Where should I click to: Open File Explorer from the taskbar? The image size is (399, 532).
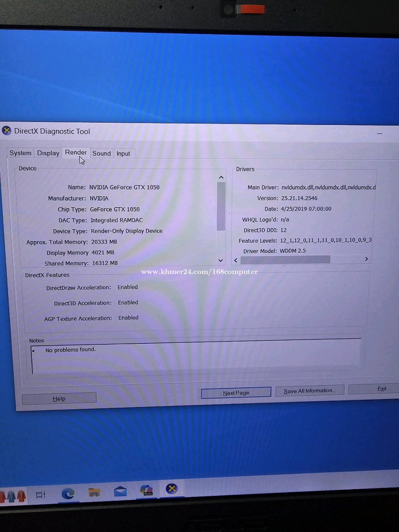tap(94, 492)
